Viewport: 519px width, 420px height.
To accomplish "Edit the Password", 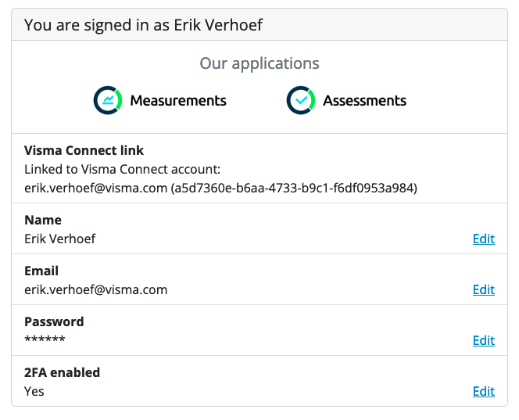I will [484, 340].
